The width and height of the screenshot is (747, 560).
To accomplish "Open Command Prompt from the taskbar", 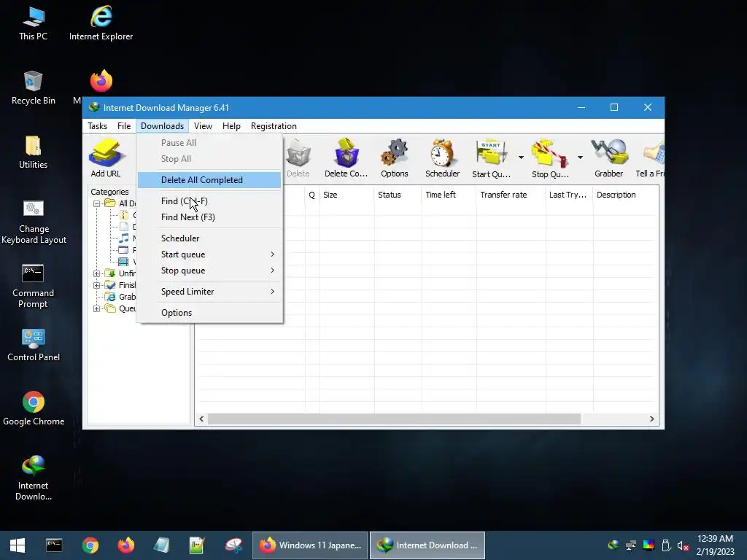I will pos(54,545).
